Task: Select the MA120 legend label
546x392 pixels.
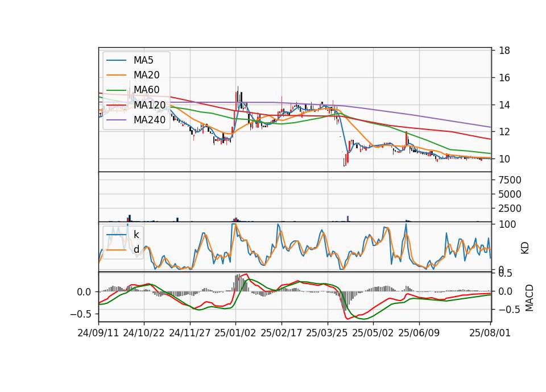Action: pos(150,105)
